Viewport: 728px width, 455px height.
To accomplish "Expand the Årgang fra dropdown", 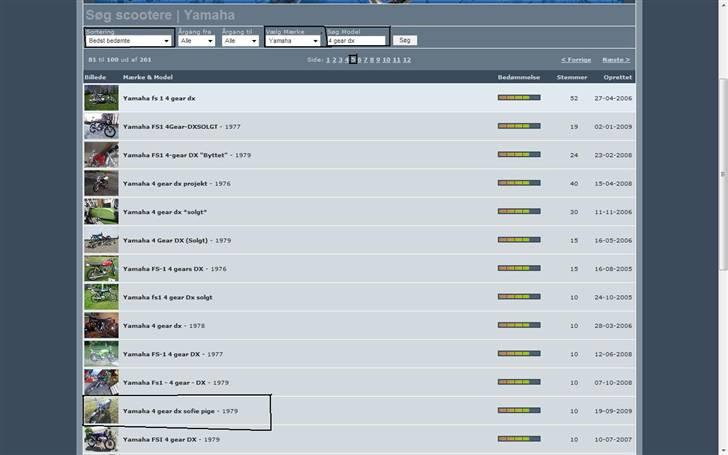I will [x=197, y=41].
